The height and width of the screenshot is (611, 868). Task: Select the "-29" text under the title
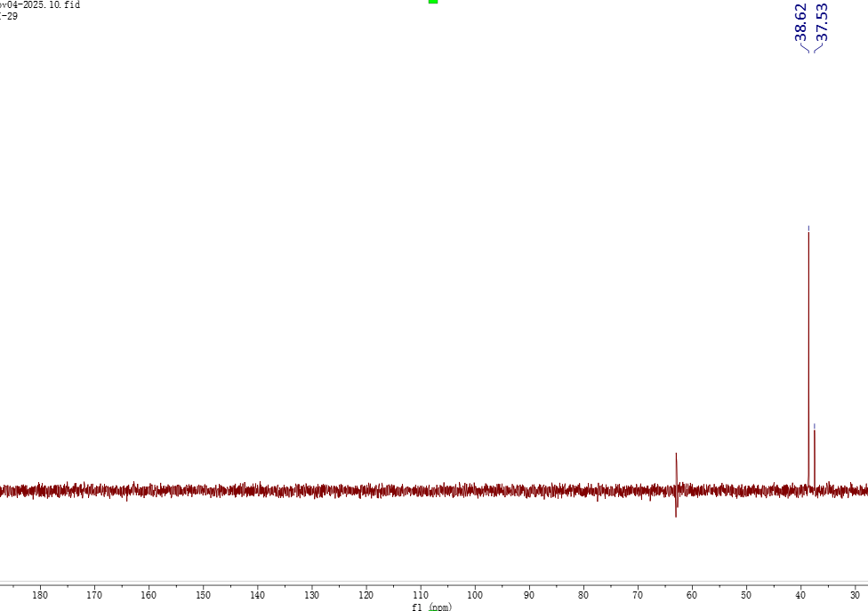(x=9, y=16)
